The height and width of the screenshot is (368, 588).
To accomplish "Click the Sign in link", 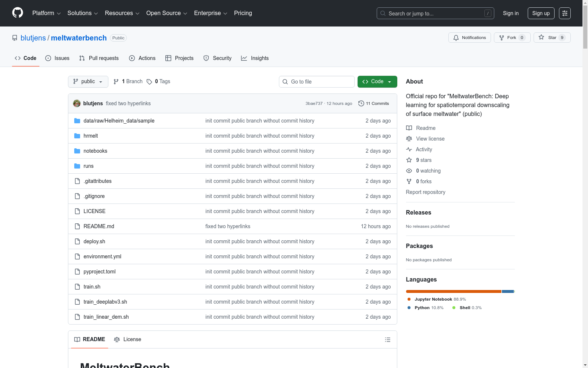I will [511, 13].
